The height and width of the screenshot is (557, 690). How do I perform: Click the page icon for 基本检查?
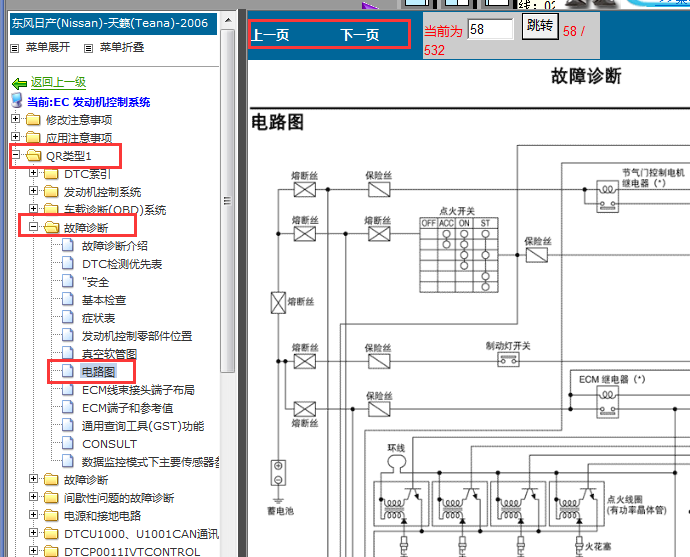coord(68,299)
